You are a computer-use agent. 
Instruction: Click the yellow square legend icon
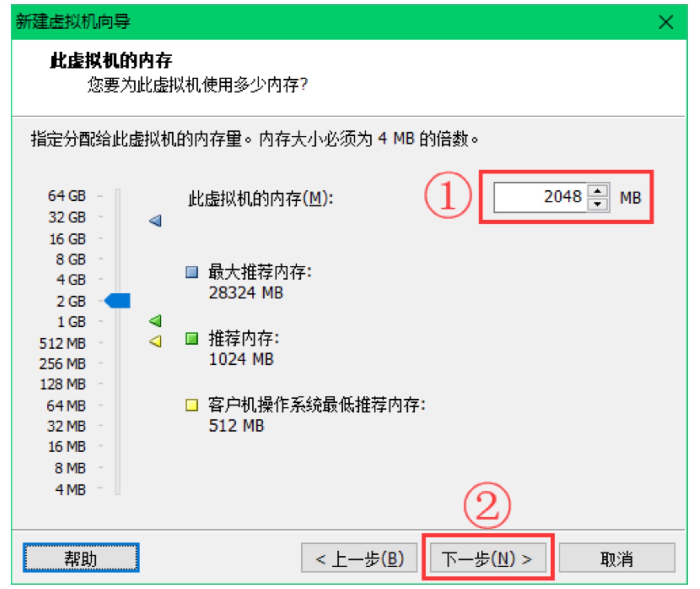192,405
